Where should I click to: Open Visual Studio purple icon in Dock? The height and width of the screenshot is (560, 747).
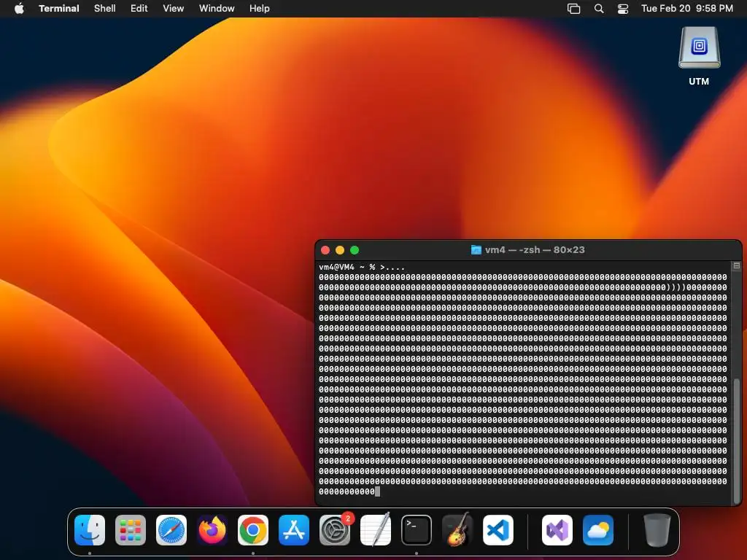tap(557, 530)
